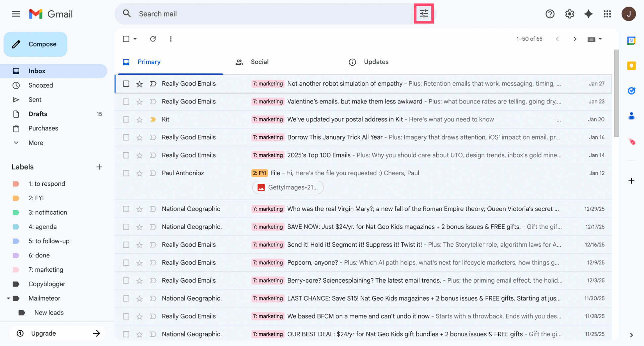Refresh the inbox

point(153,39)
